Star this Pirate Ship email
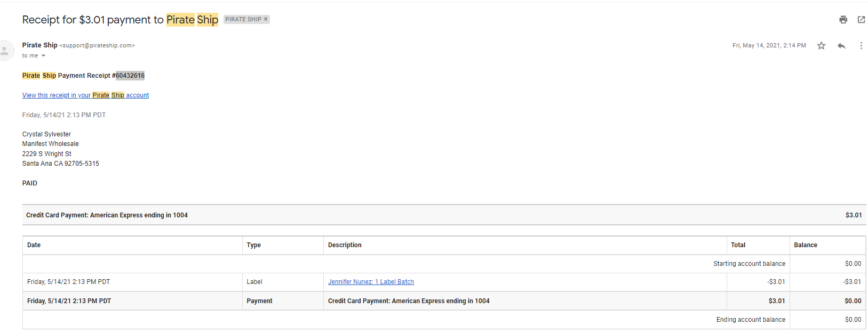The image size is (868, 333). tap(821, 46)
